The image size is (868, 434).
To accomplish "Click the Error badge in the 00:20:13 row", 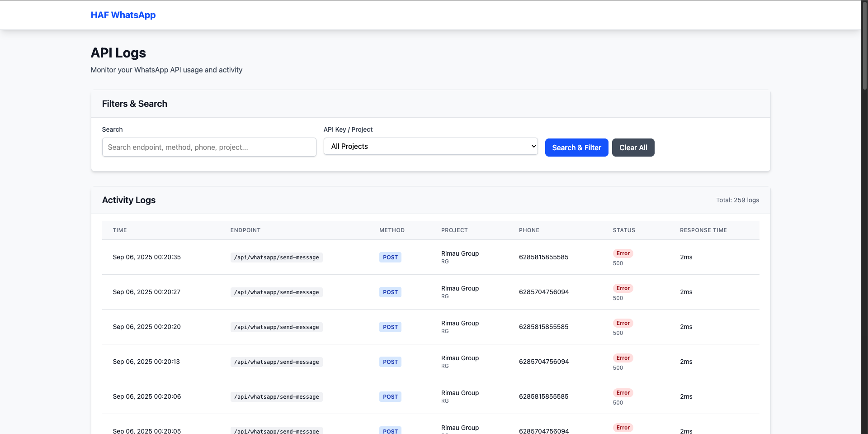I will 623,358.
